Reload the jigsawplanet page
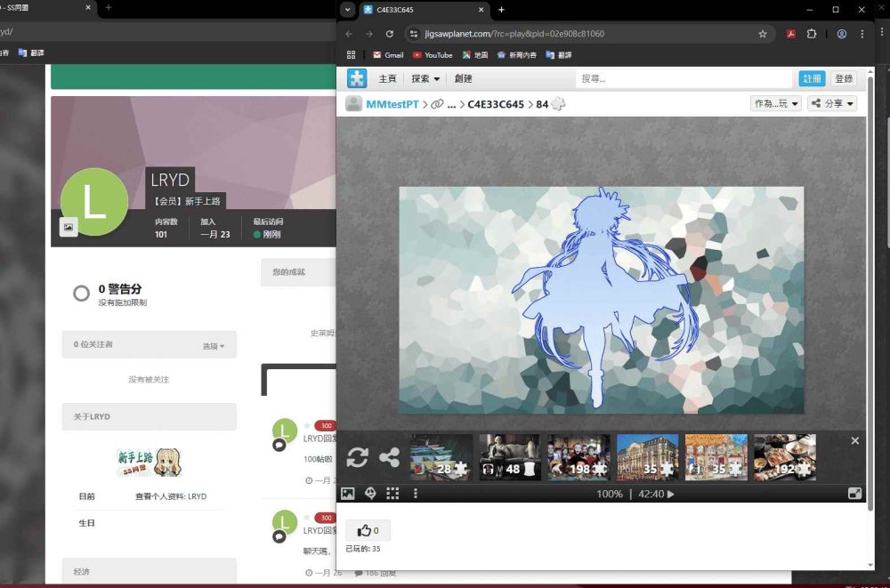The height and width of the screenshot is (588, 890). [390, 34]
